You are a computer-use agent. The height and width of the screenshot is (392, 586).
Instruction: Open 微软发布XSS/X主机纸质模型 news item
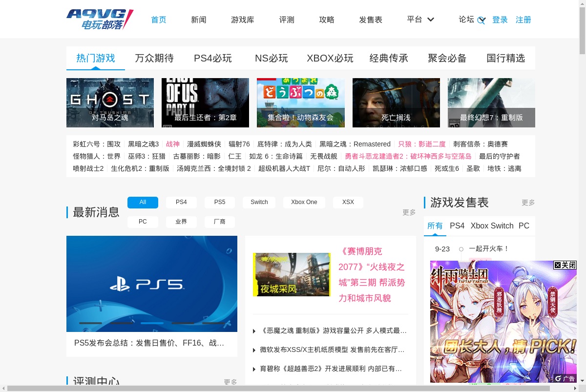pos(333,350)
